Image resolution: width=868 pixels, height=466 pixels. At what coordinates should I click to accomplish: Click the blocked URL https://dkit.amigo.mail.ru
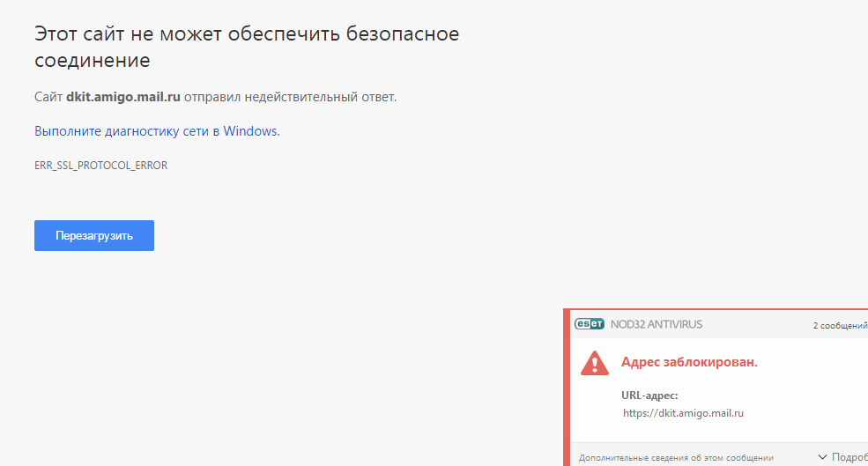683,413
